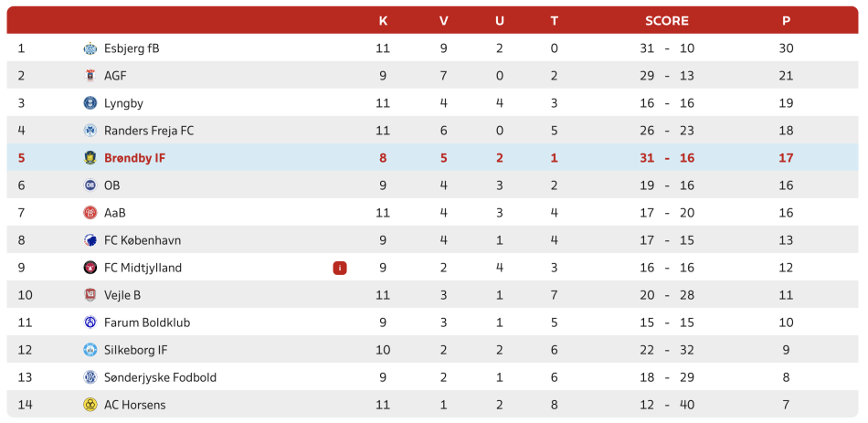Screen dimensions: 868x423
Task: Open the Silkeborg IF team link
Action: 135,350
